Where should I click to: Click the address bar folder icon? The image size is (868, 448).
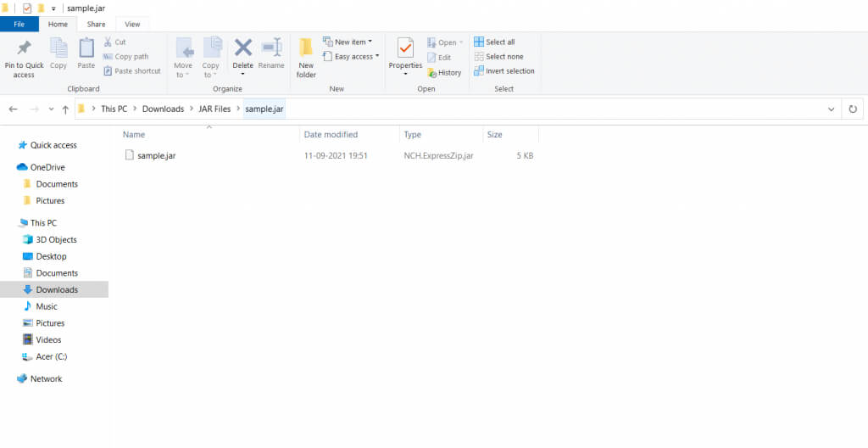point(81,109)
